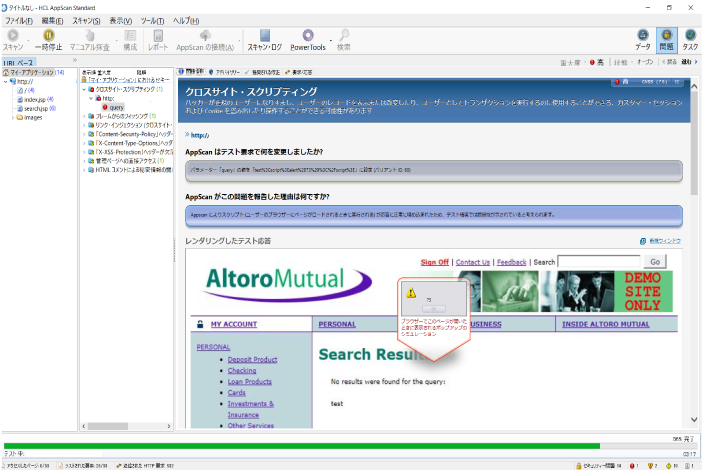Image resolution: width=704 pixels, height=470 pixels.
Task: Open the status filter (状態 オープン) dropdown
Action: click(x=634, y=62)
